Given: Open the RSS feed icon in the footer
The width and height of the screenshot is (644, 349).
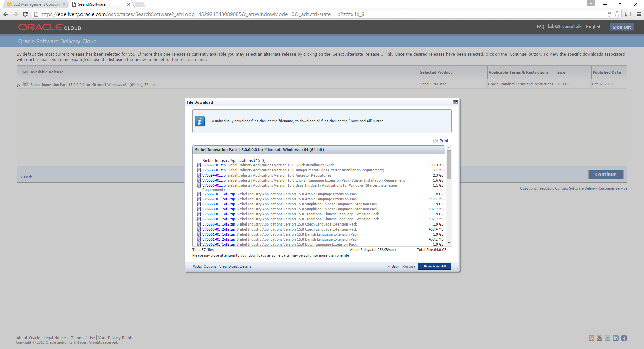Looking at the screenshot, I should tap(592, 338).
